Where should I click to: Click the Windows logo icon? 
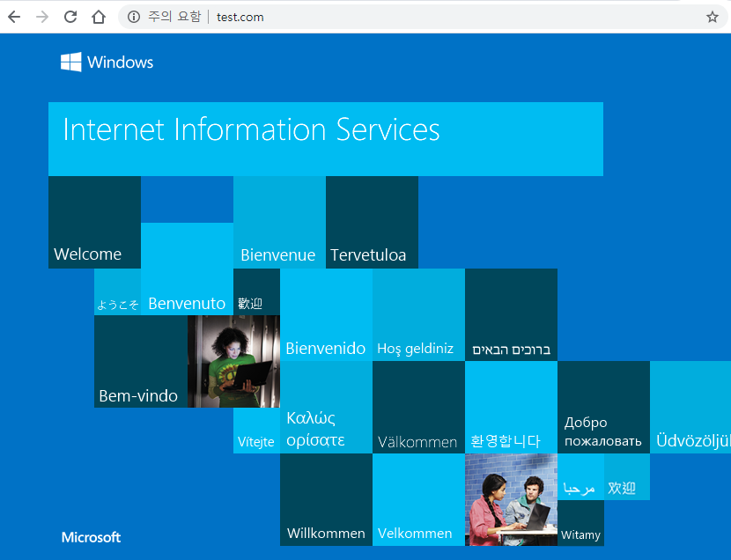coord(70,62)
